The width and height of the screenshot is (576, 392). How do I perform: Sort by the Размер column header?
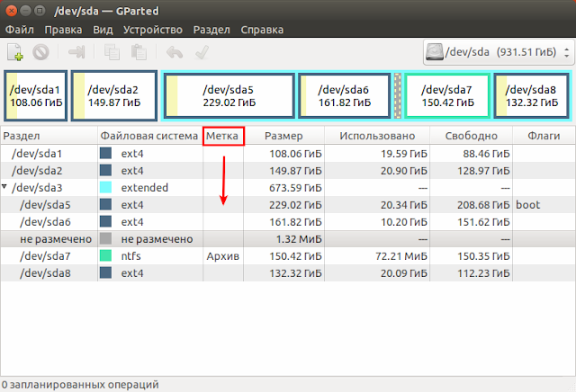point(283,136)
